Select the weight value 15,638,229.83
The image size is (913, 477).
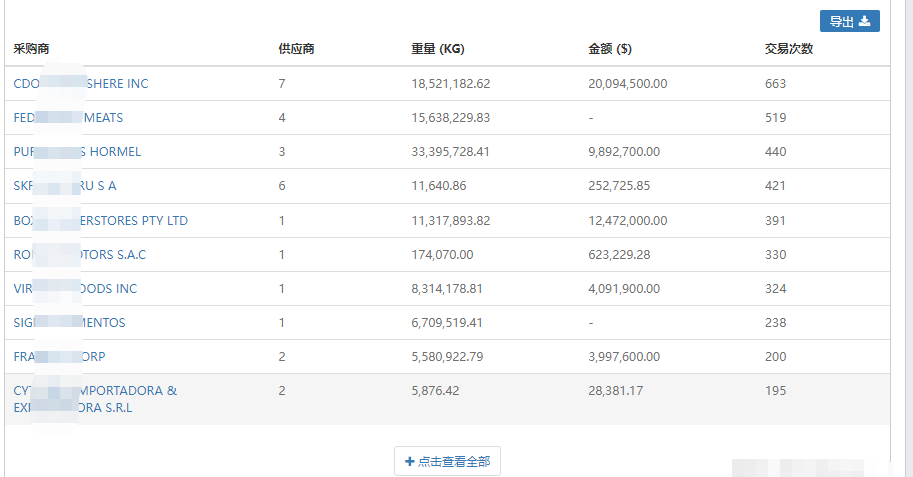(451, 118)
